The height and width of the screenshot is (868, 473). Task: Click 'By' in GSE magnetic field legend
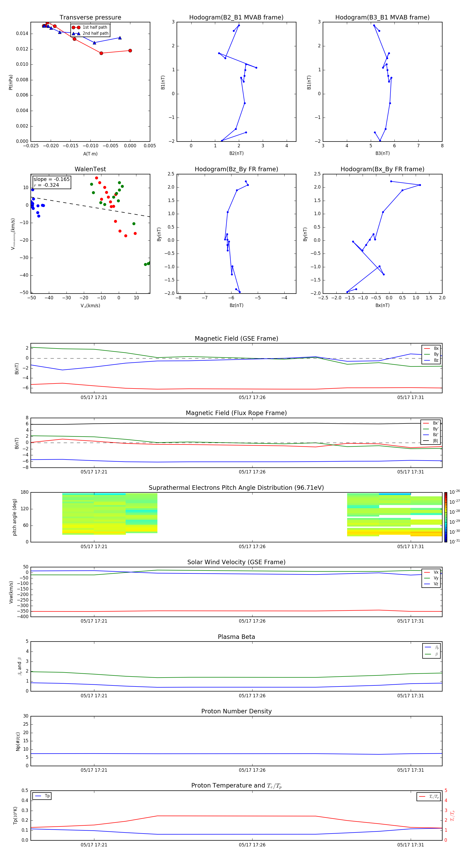(x=431, y=354)
